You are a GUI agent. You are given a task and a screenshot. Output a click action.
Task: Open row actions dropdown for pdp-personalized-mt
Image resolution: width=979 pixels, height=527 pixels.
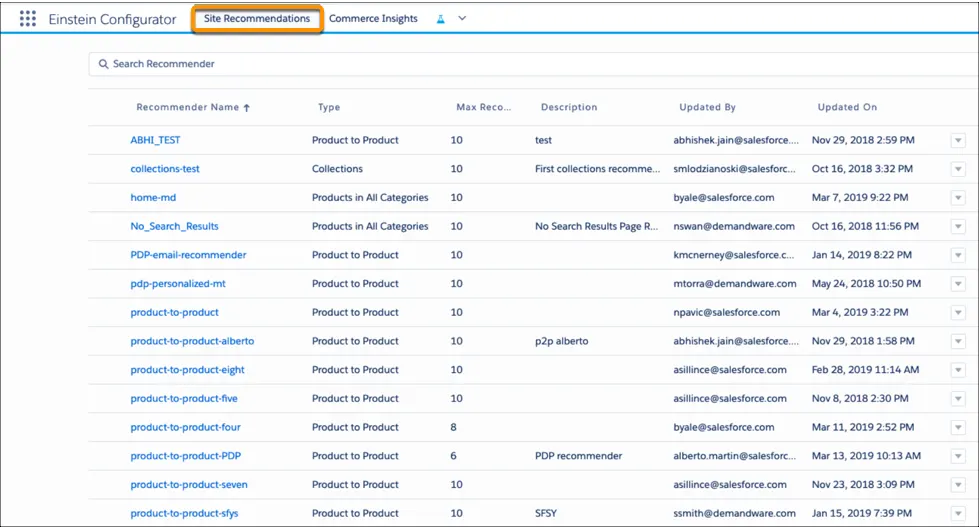click(x=958, y=284)
